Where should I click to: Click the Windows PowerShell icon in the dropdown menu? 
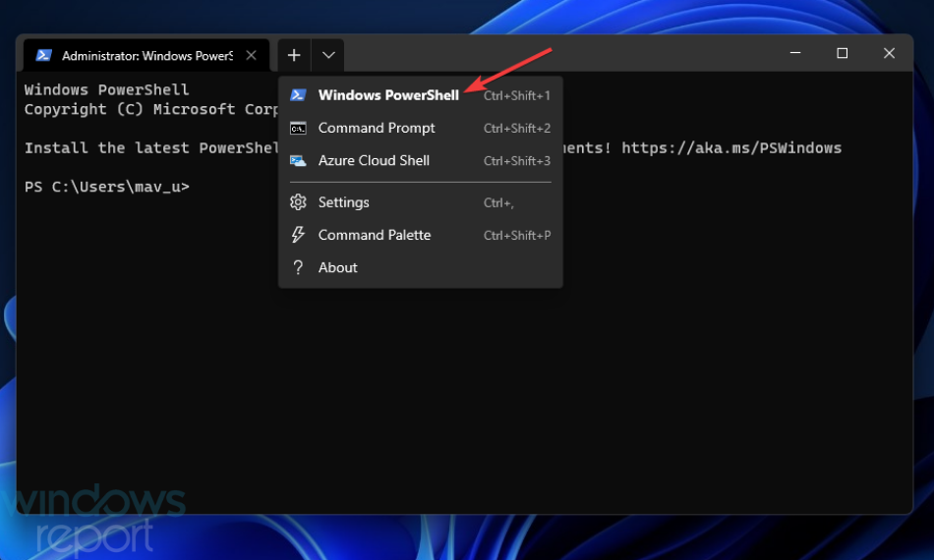[x=298, y=95]
